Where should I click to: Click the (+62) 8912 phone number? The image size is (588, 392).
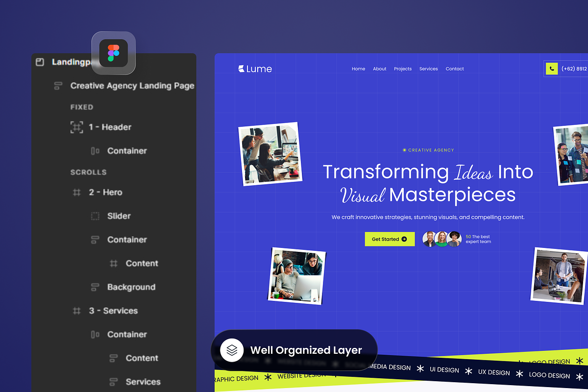coord(574,69)
